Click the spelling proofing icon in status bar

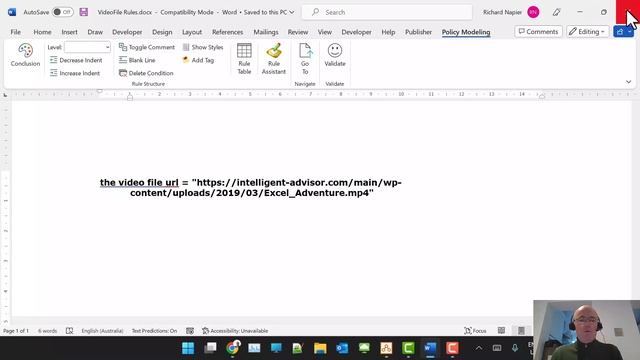(x=69, y=331)
